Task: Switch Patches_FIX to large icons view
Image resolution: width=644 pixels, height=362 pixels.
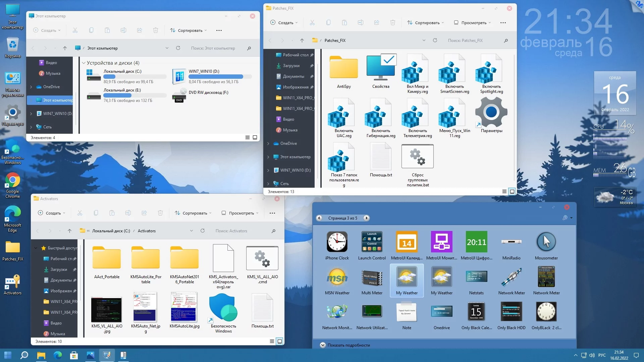Action: [x=512, y=191]
